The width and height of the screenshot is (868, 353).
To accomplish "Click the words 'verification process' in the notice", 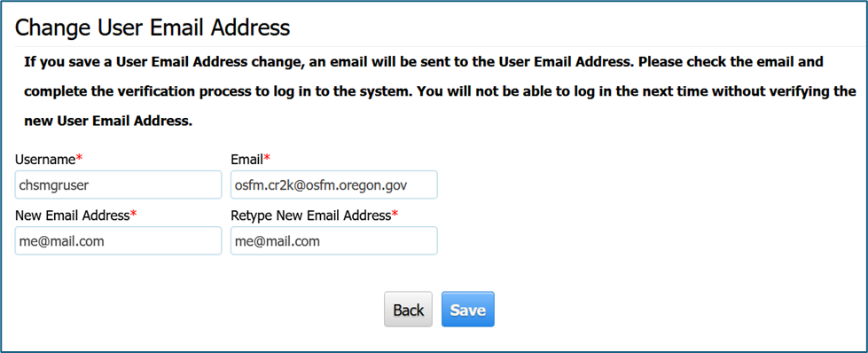I will tap(173, 91).
